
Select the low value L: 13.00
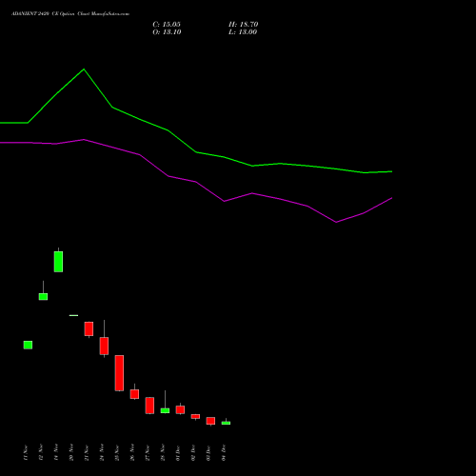pyautogui.click(x=243, y=32)
